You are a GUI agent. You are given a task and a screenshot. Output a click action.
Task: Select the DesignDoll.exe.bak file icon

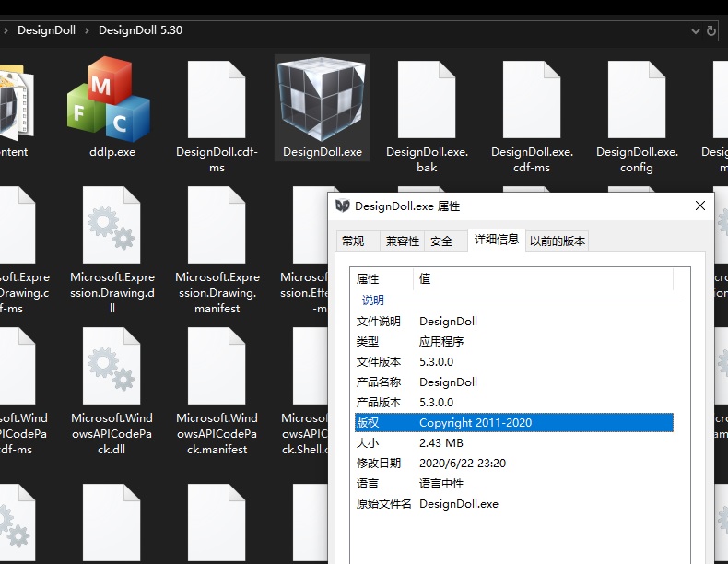pos(427,100)
